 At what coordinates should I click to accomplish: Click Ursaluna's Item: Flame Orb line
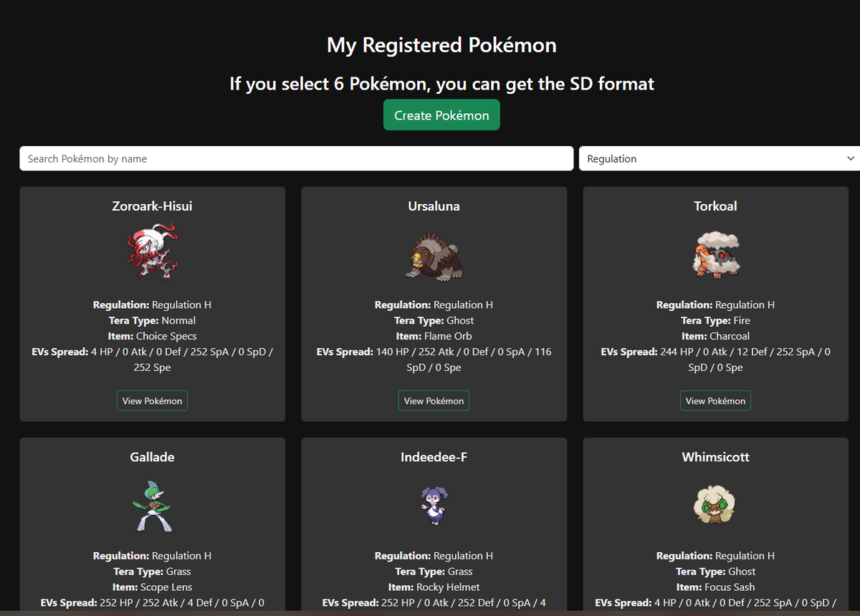pos(434,336)
